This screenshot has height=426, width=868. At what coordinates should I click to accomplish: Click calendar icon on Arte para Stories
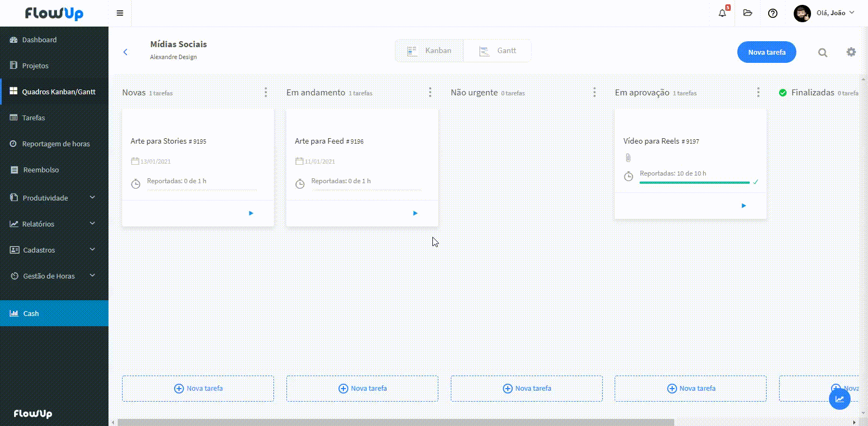(135, 161)
